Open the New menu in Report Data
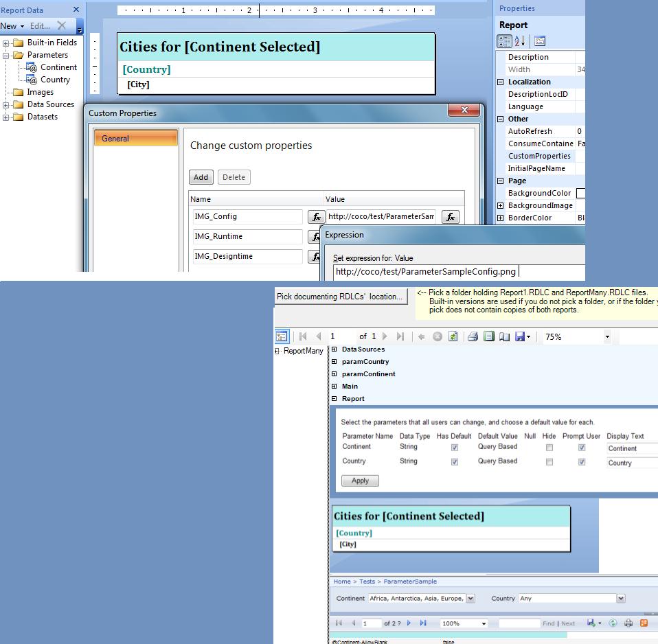This screenshot has width=658, height=644. click(12, 26)
